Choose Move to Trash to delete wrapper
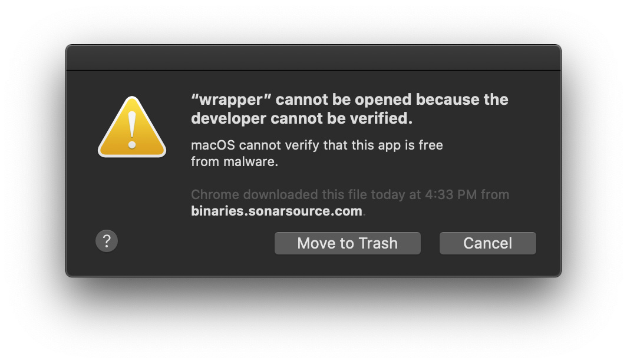 click(x=347, y=243)
